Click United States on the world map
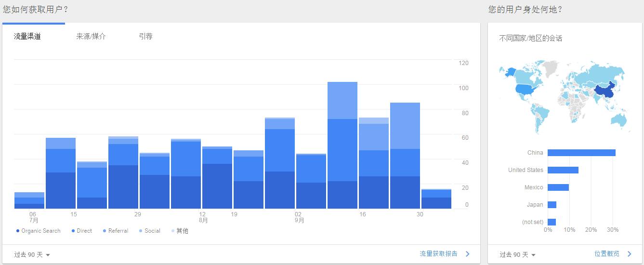 (526, 89)
